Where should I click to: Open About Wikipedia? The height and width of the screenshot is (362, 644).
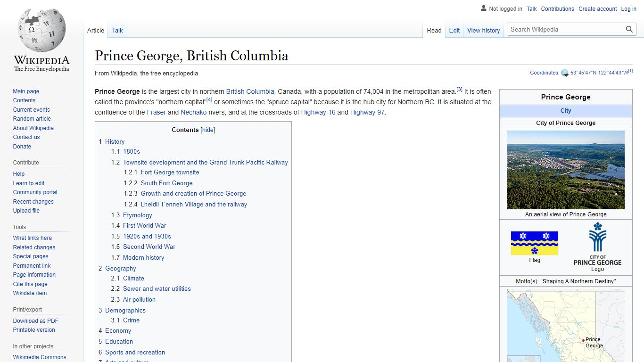pos(33,128)
